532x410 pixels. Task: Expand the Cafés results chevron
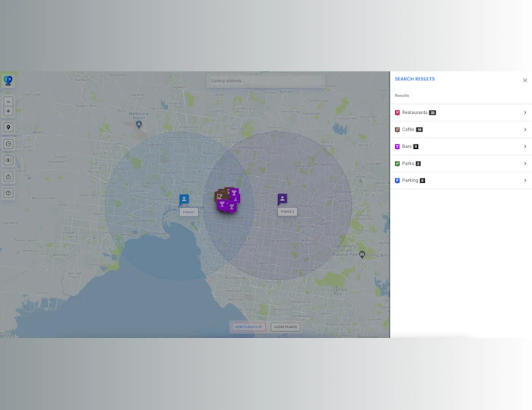[525, 129]
